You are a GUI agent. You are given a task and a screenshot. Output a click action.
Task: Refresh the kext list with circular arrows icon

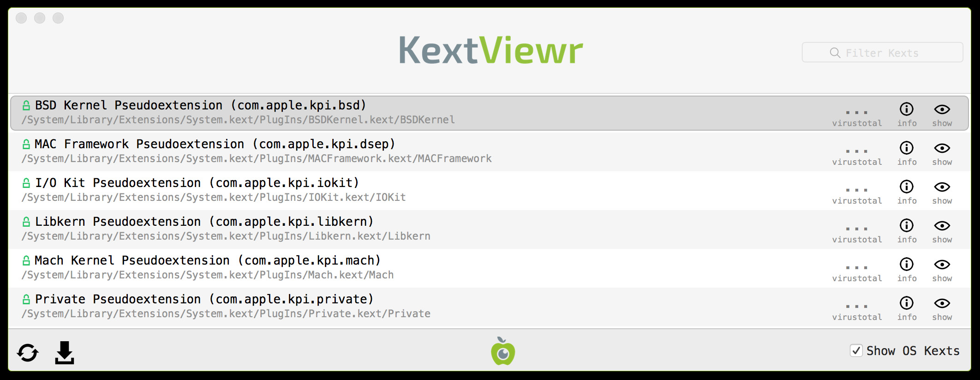[28, 353]
